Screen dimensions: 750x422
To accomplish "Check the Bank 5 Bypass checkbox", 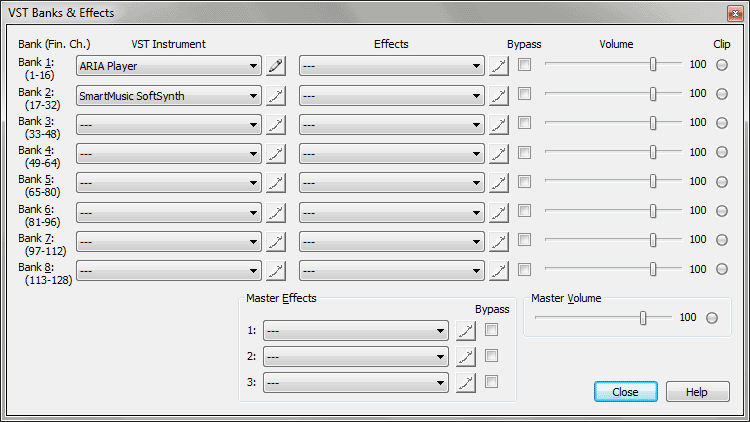I will coord(525,181).
